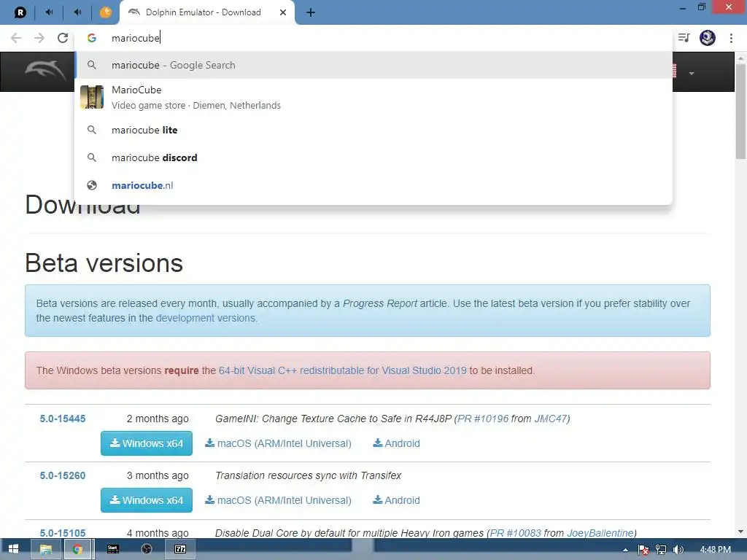Image resolution: width=747 pixels, height=560 pixels.
Task: Open File Explorer from the taskbar
Action: click(x=46, y=549)
